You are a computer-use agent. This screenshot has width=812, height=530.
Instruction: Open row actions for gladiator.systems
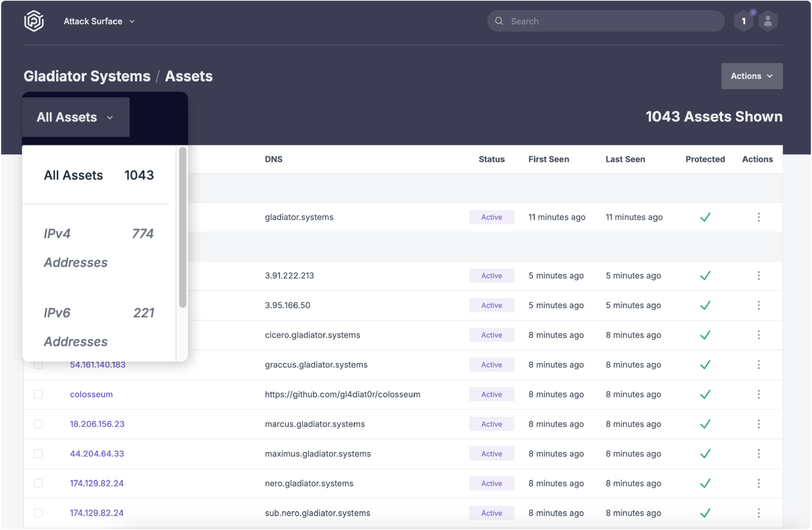(759, 217)
